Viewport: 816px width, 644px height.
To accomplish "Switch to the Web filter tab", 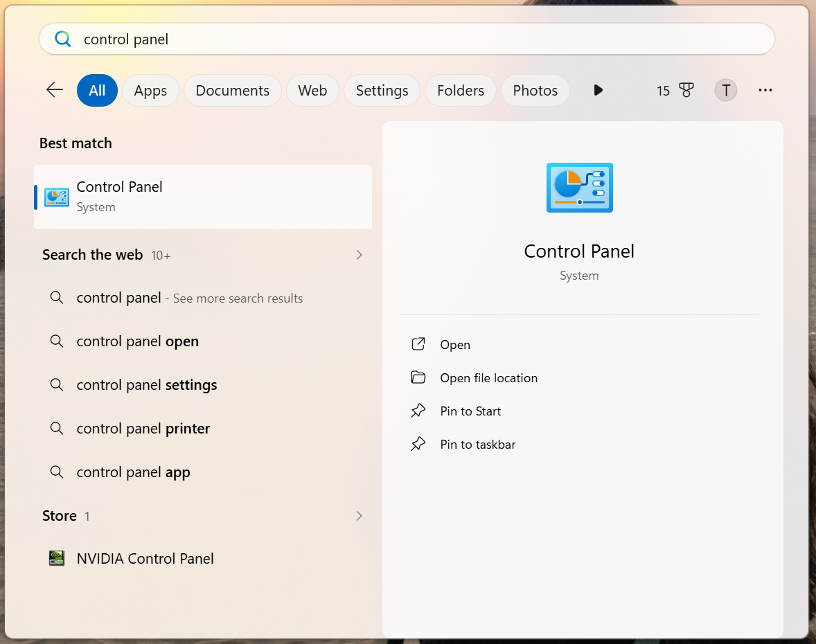I will pos(313,91).
